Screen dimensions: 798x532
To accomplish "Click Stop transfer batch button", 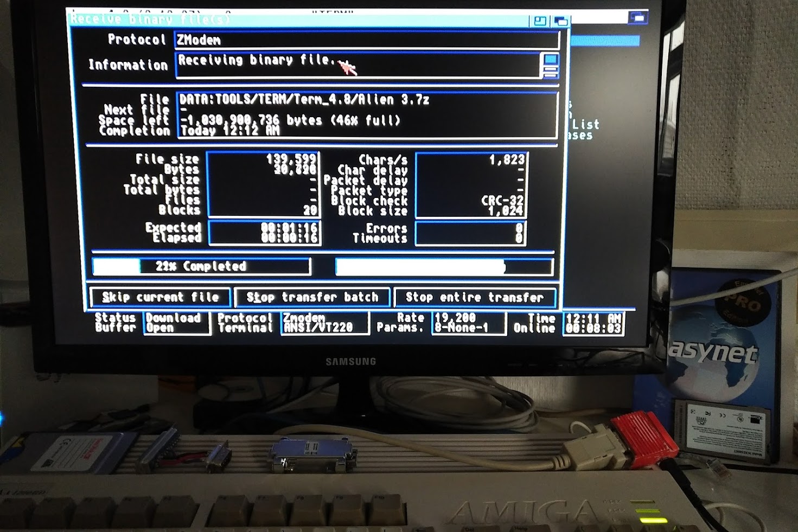I will pyautogui.click(x=312, y=297).
